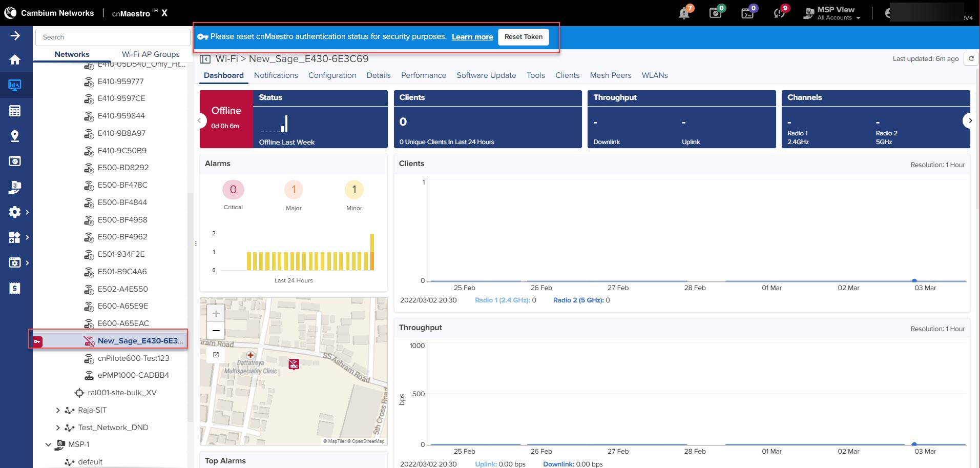
Task: Zoom in on the map
Action: (216, 314)
